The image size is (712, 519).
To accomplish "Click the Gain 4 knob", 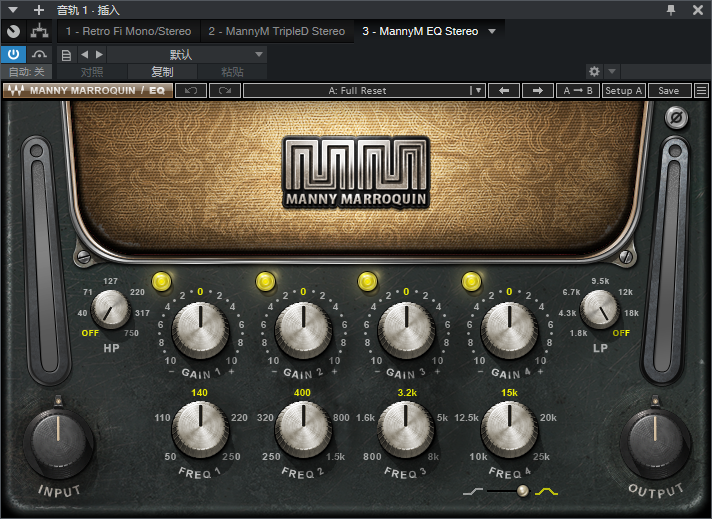I will [509, 330].
